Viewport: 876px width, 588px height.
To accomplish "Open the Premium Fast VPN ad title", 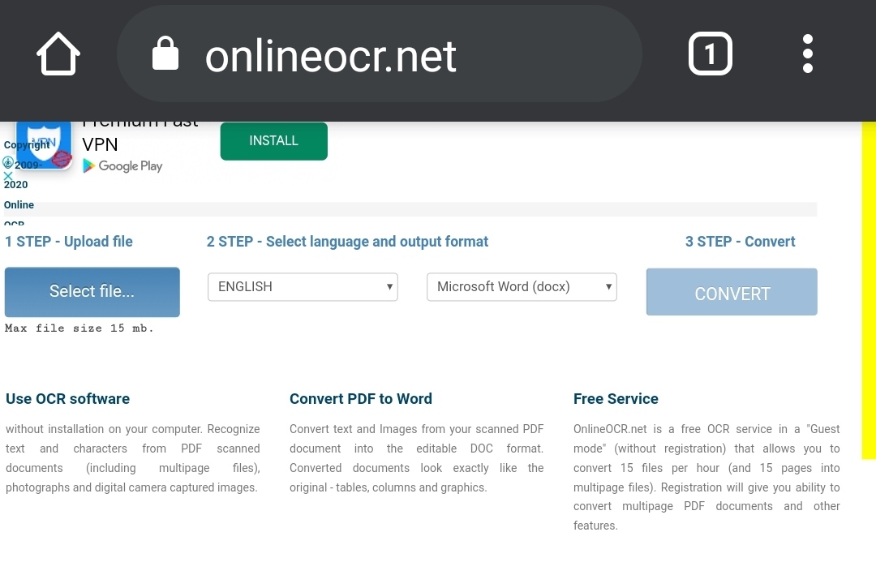I will pyautogui.click(x=140, y=132).
